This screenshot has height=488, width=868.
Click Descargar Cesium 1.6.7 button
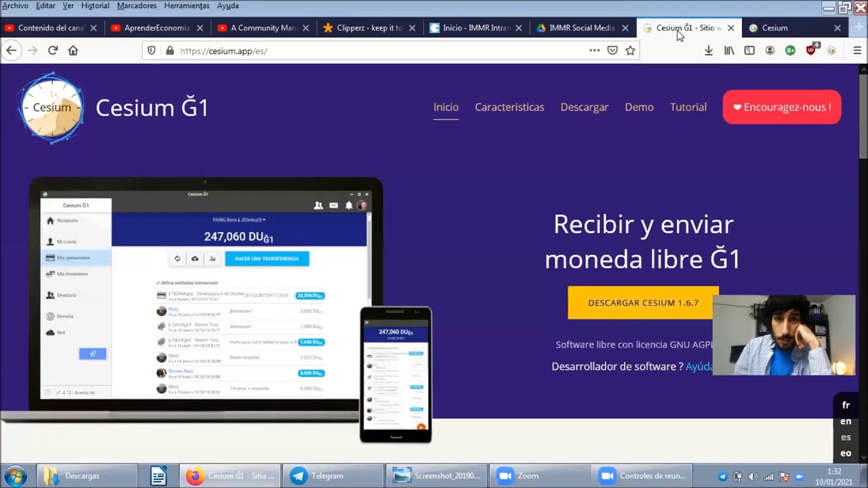(643, 303)
